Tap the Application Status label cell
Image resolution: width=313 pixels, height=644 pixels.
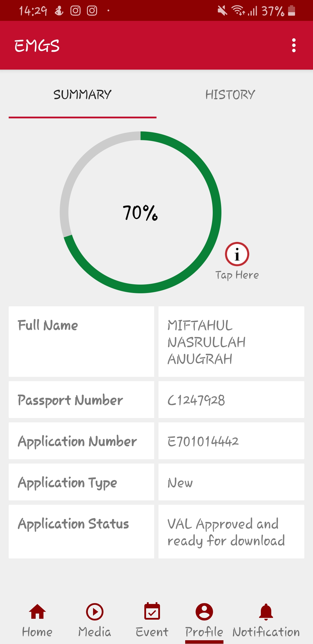click(81, 531)
